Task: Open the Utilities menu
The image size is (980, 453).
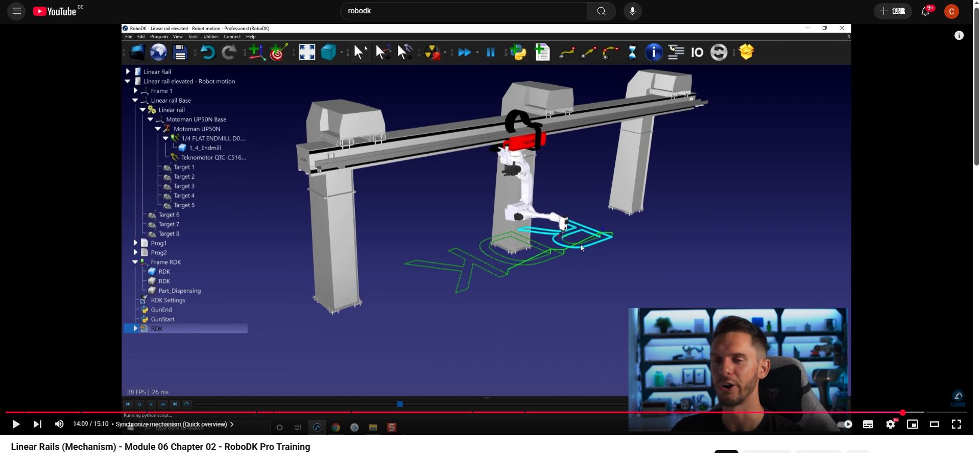Action: pos(210,37)
